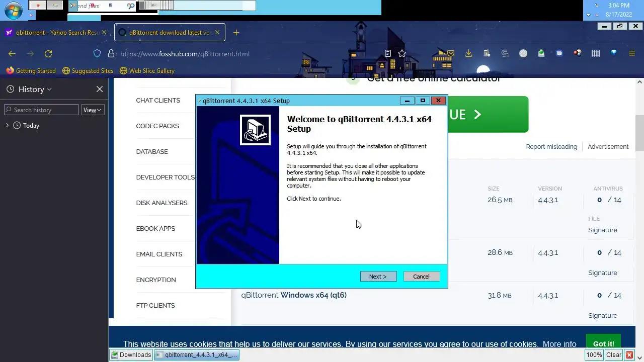This screenshot has height=362, width=644.
Task: Open Suggested Sites bookmark
Action: 88,71
